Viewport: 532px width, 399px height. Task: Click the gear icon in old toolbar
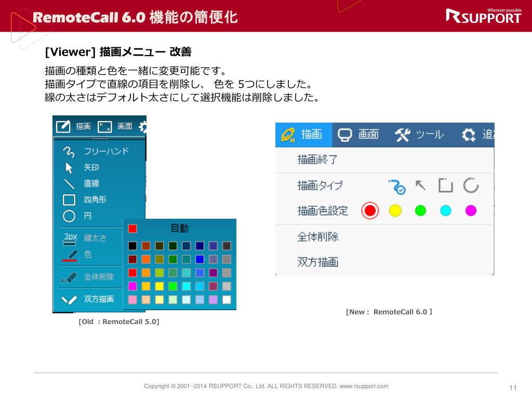pos(143,127)
